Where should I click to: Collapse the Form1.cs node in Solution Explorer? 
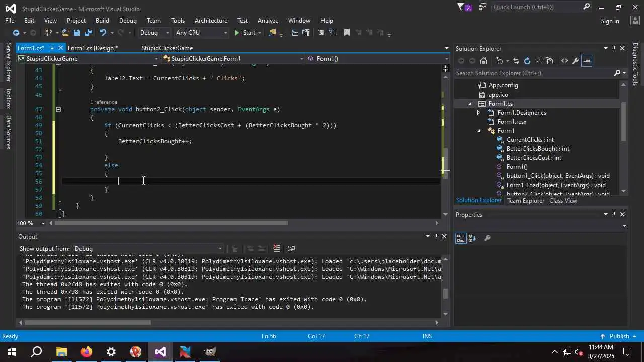tap(470, 104)
